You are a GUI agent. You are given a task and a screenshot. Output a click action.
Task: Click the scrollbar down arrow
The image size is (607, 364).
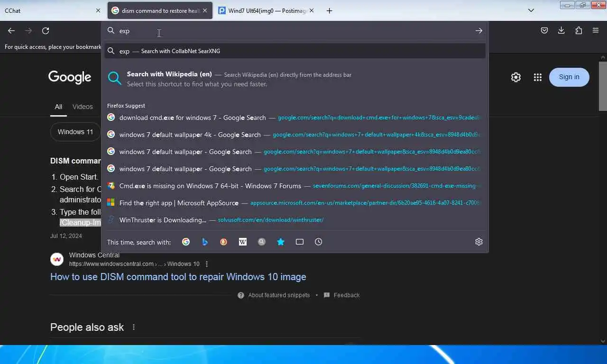pos(603,341)
